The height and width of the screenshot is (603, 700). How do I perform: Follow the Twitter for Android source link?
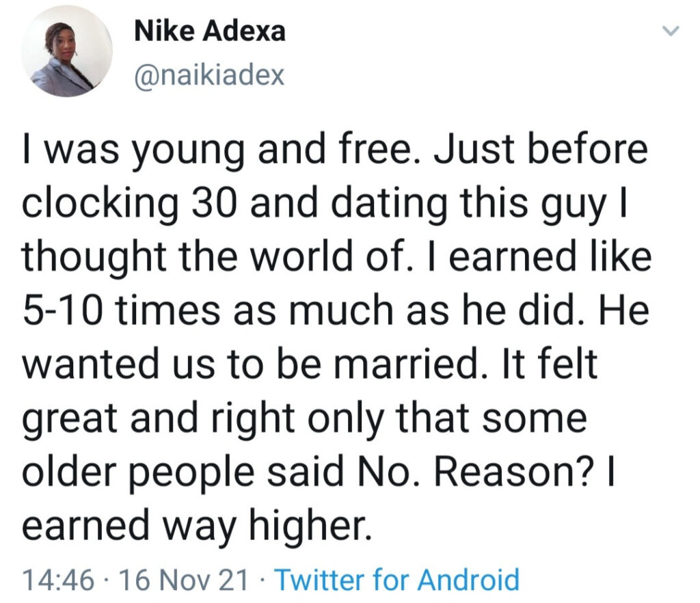[x=397, y=579]
